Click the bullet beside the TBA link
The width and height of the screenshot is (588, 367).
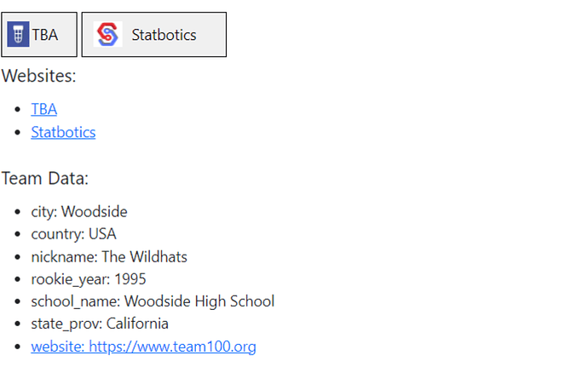pyautogui.click(x=17, y=110)
